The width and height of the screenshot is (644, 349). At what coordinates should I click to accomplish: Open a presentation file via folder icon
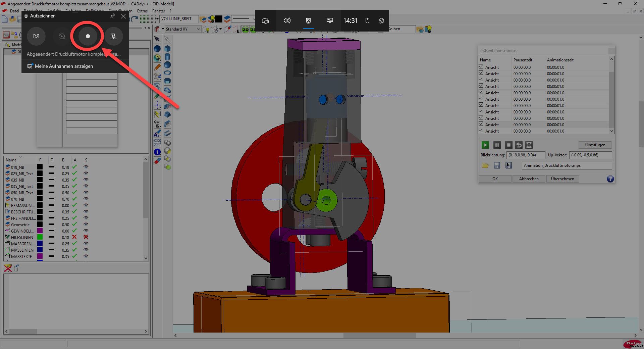click(485, 165)
